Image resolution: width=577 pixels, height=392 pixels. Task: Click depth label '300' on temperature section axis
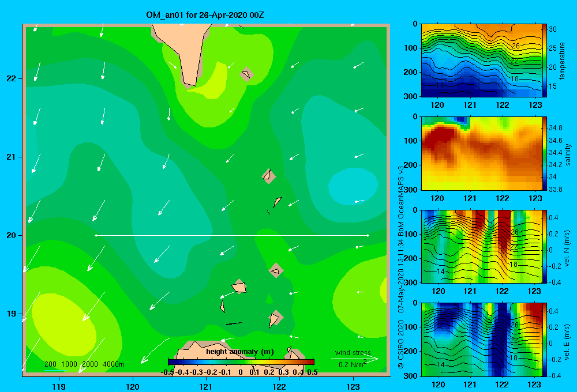click(x=411, y=96)
